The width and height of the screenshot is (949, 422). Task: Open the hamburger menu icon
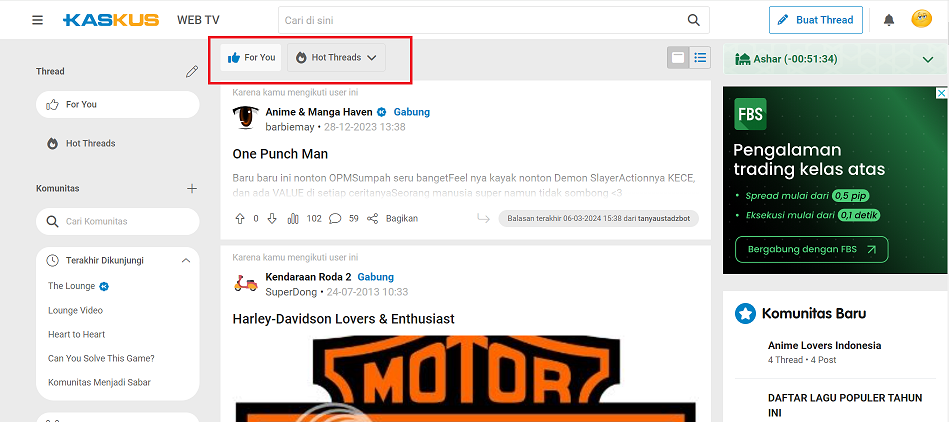pos(38,20)
